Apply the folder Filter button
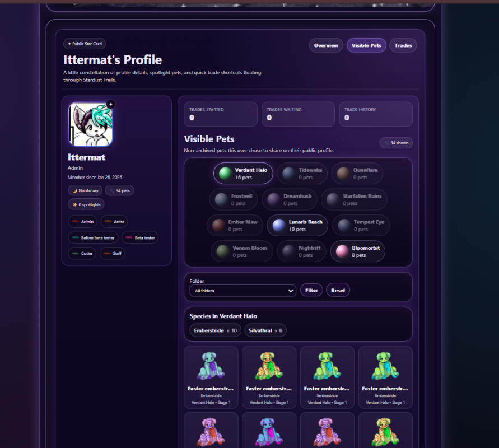499x448 pixels. 311,290
